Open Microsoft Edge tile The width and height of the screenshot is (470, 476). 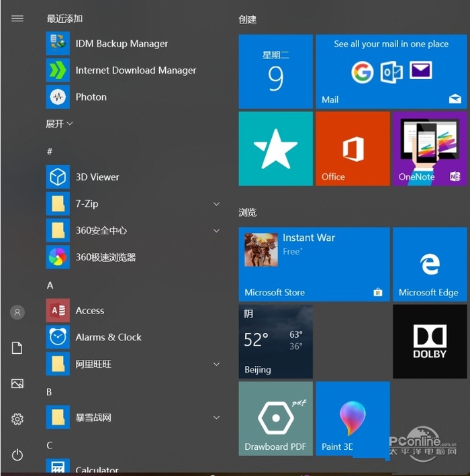[430, 265]
